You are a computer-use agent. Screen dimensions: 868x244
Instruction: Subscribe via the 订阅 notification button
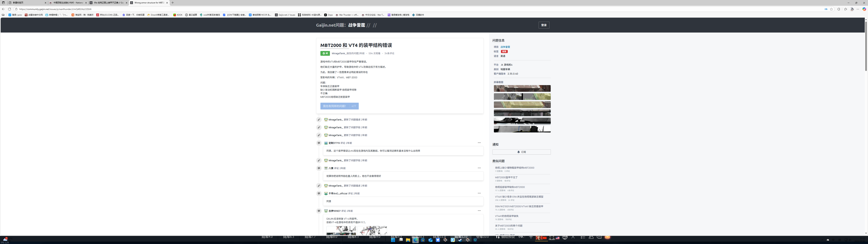[x=521, y=152]
